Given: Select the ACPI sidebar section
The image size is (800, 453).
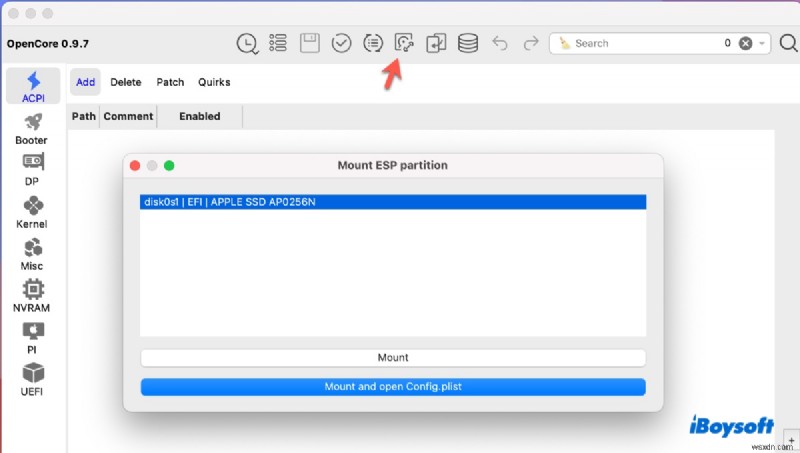Looking at the screenshot, I should tap(33, 87).
